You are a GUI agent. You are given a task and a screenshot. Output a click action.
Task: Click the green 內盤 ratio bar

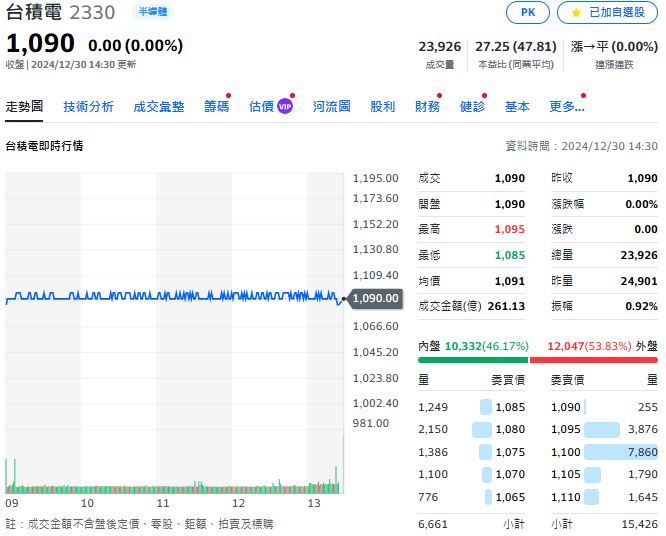click(473, 360)
